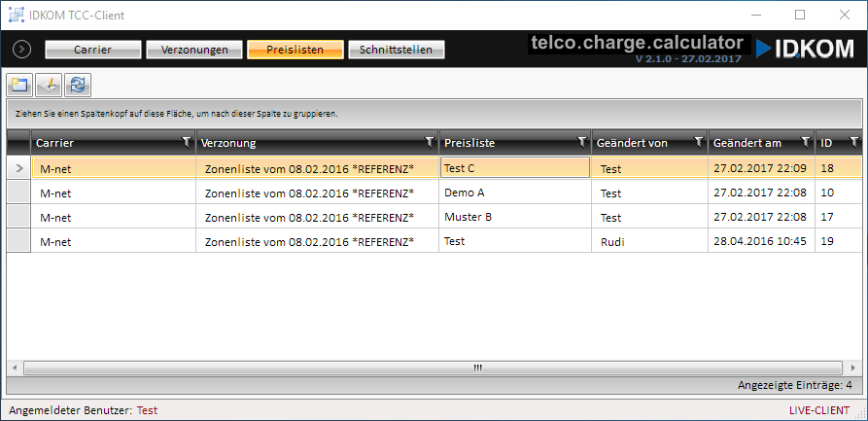This screenshot has width=868, height=421.
Task: Click the edit entry pencil icon
Action: pyautogui.click(x=49, y=85)
